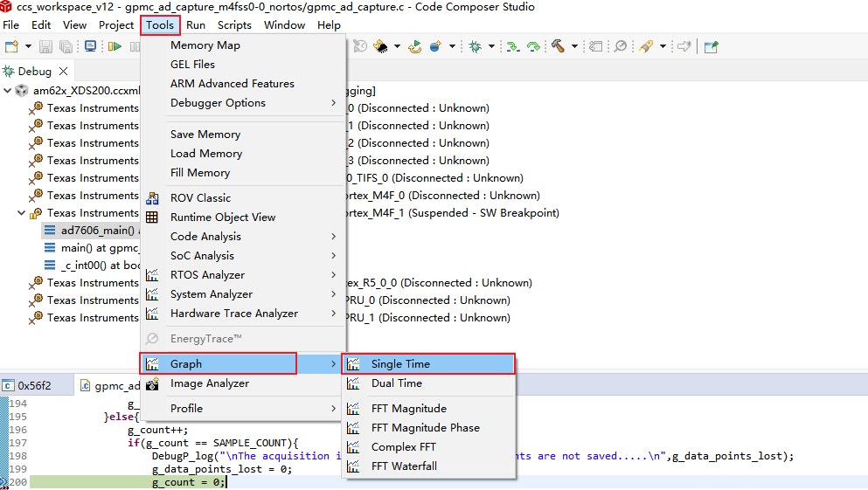Open the Window menu
This screenshot has height=490, width=868.
point(285,25)
